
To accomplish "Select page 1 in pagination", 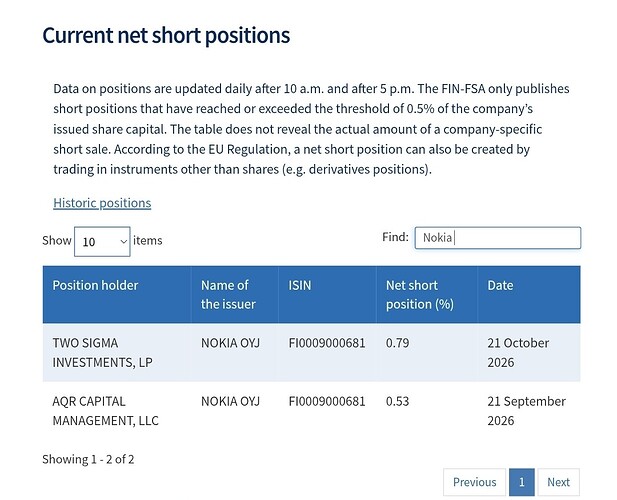I will point(521,482).
